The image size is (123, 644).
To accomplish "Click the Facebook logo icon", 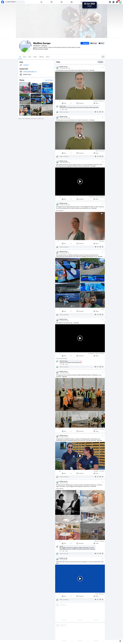I will pyautogui.click(x=2, y=2).
